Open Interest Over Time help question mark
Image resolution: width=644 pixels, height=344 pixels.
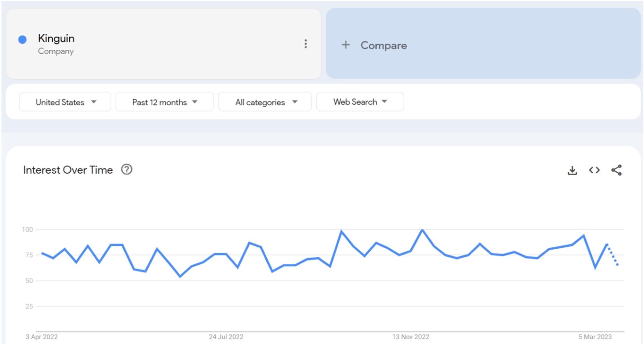[127, 170]
